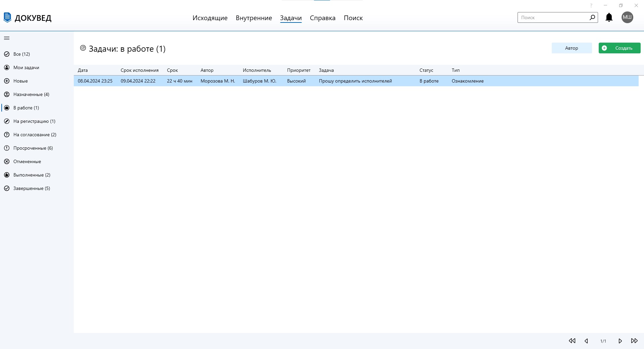Sort by Статус column header
This screenshot has width=644, height=349.
426,70
